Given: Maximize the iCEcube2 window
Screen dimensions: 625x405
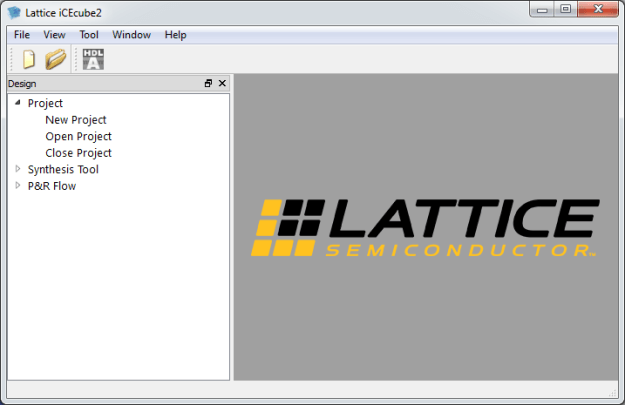Looking at the screenshot, I should tap(565, 9).
